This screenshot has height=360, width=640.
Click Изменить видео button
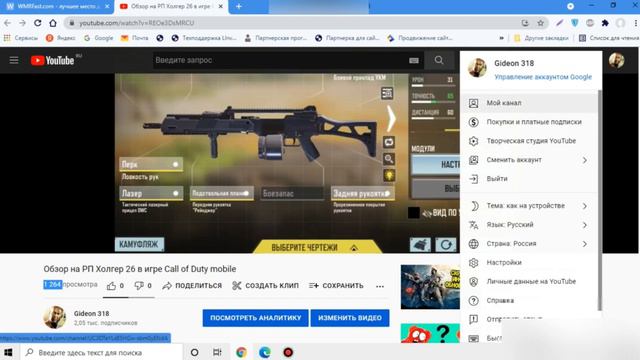pos(350,318)
